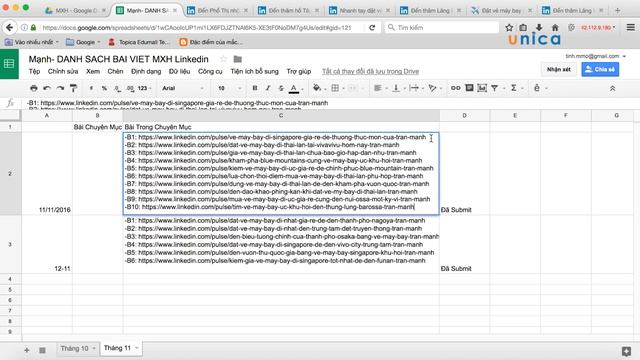Insert a comment using toolbar icon
The width and height of the screenshot is (640, 360).
[469, 88]
